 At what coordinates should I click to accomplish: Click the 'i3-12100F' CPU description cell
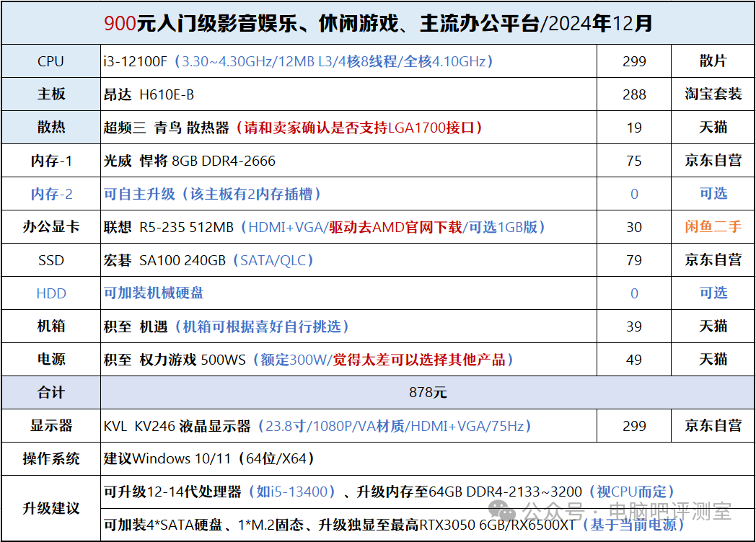[348, 61]
